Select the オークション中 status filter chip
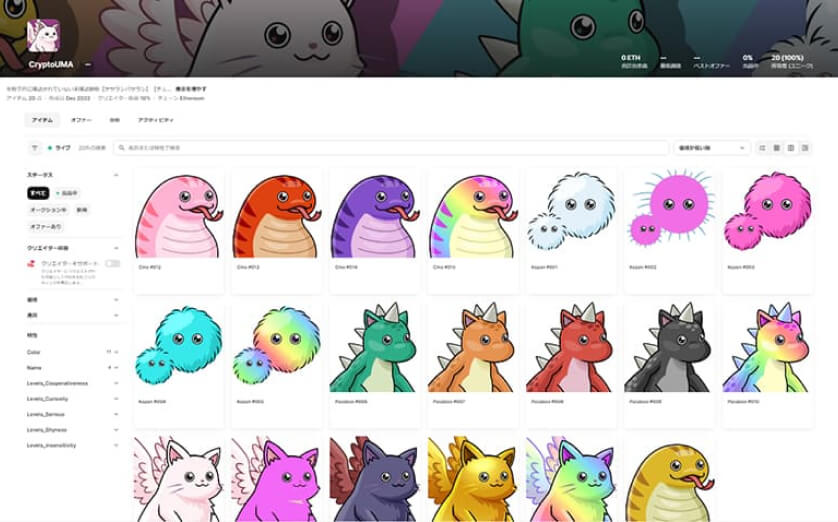The width and height of the screenshot is (838, 522). [48, 210]
